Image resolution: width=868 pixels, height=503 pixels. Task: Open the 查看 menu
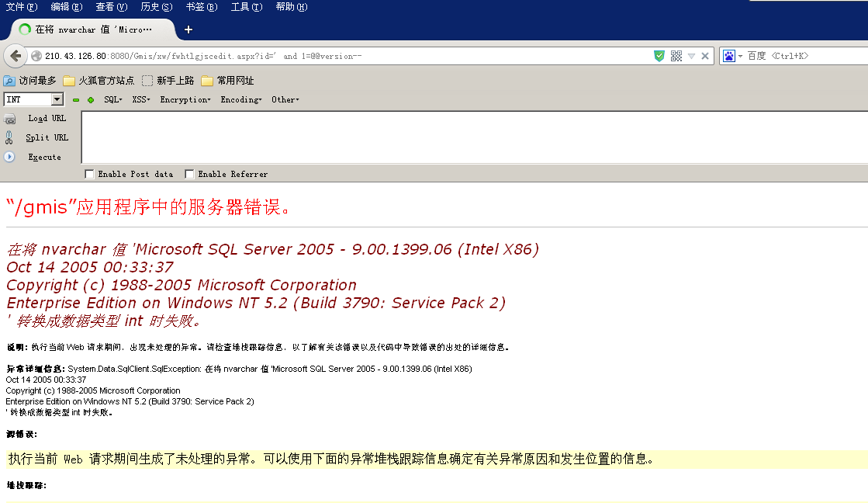[111, 7]
